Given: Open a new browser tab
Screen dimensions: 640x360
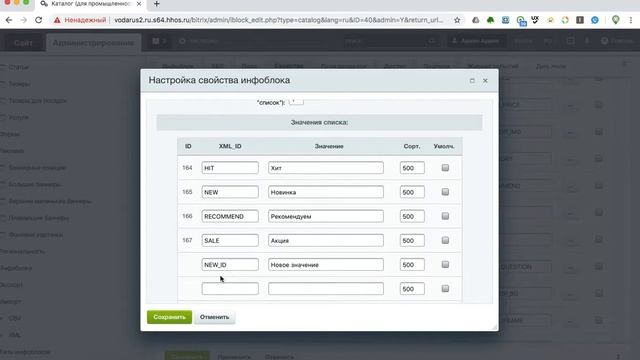Looking at the screenshot, I should tap(156, 4).
